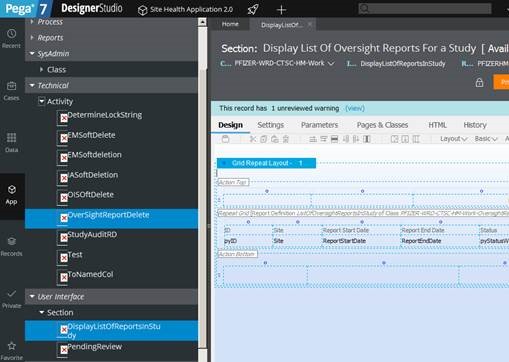509x362 pixels.
Task: Close the DisplayListOf... tab
Action: 310,24
